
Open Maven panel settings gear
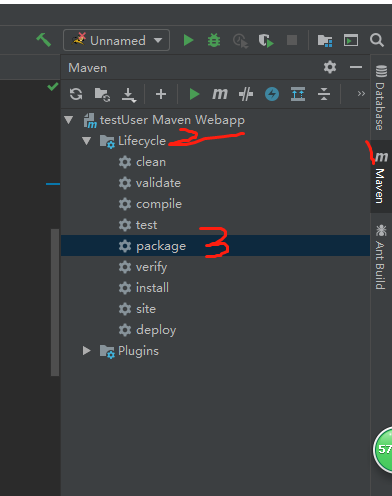(330, 67)
